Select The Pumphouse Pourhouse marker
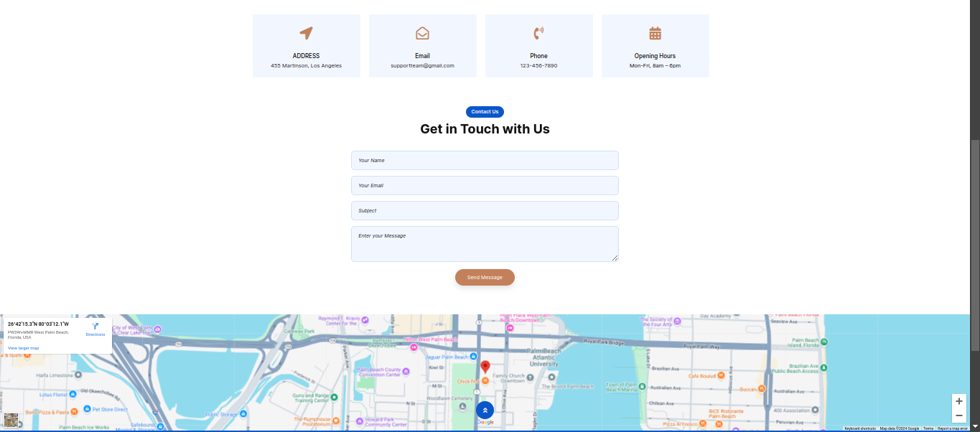The image size is (980, 432). [335, 422]
